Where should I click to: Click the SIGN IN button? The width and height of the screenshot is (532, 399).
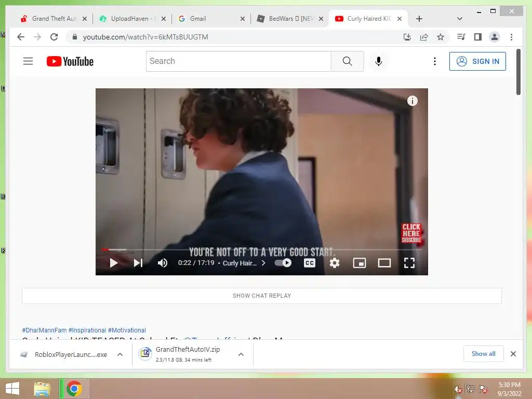tap(477, 61)
